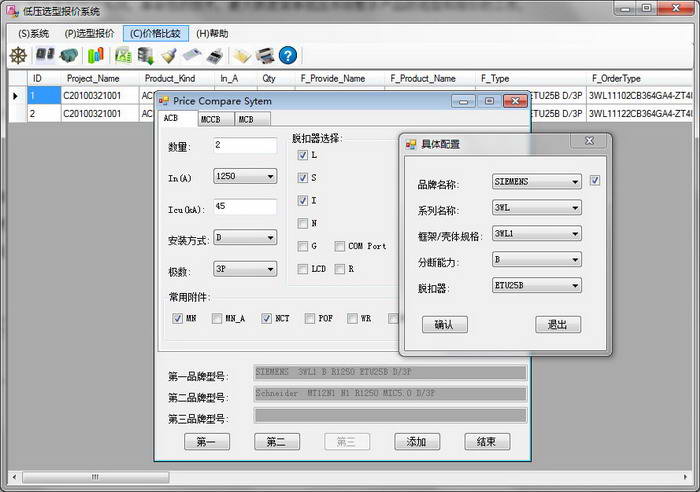Uncheck the L trip unit checkbox
Image resolution: width=700 pixels, height=492 pixels.
coord(303,156)
